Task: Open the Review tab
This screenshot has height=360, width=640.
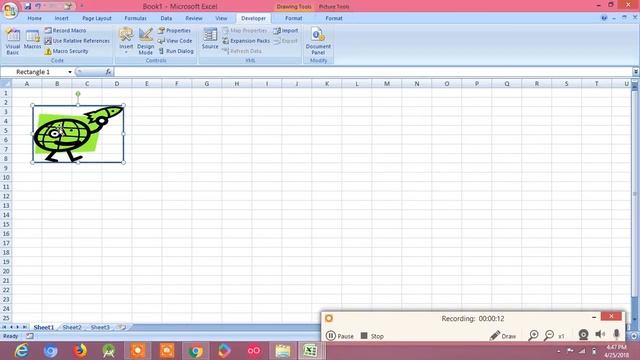Action: [x=193, y=18]
